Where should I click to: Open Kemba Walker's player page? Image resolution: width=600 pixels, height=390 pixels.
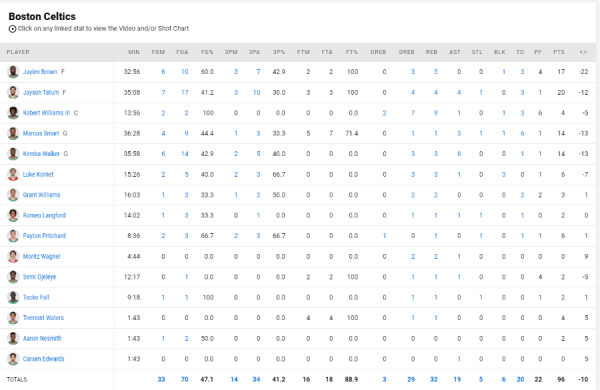tap(41, 153)
